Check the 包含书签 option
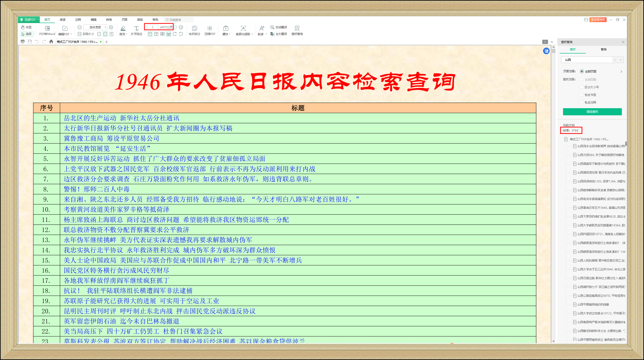Viewport: 644px width, 360px height. click(x=581, y=95)
